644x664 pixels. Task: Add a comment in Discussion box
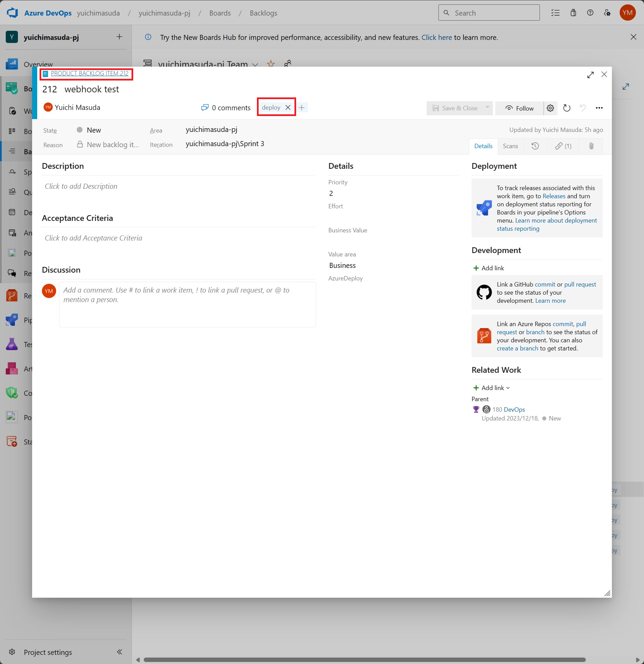[188, 304]
